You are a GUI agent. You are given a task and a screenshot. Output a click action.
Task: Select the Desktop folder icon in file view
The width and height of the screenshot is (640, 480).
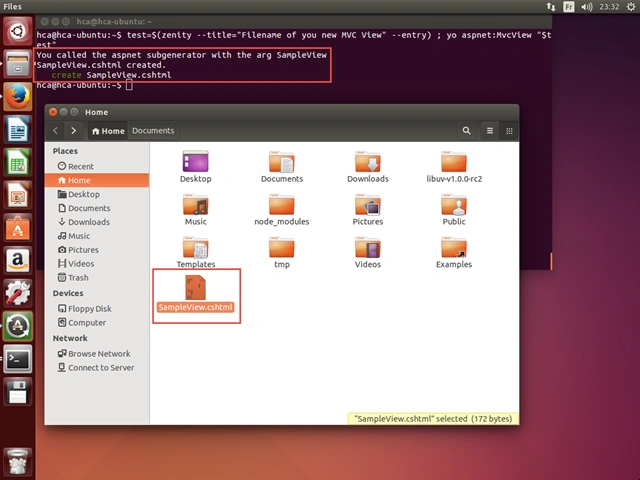tap(196, 166)
